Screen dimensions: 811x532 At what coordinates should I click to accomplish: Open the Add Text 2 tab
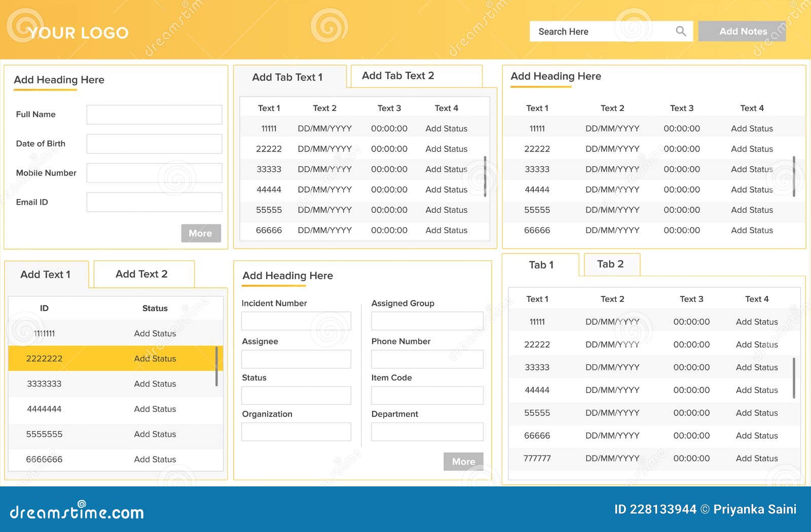point(142,274)
